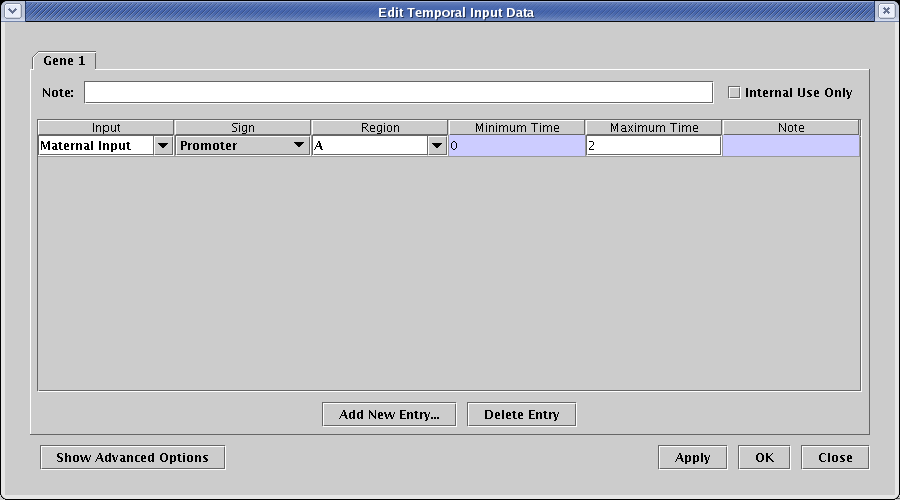Click the Input column header
900x500 pixels.
[x=106, y=127]
